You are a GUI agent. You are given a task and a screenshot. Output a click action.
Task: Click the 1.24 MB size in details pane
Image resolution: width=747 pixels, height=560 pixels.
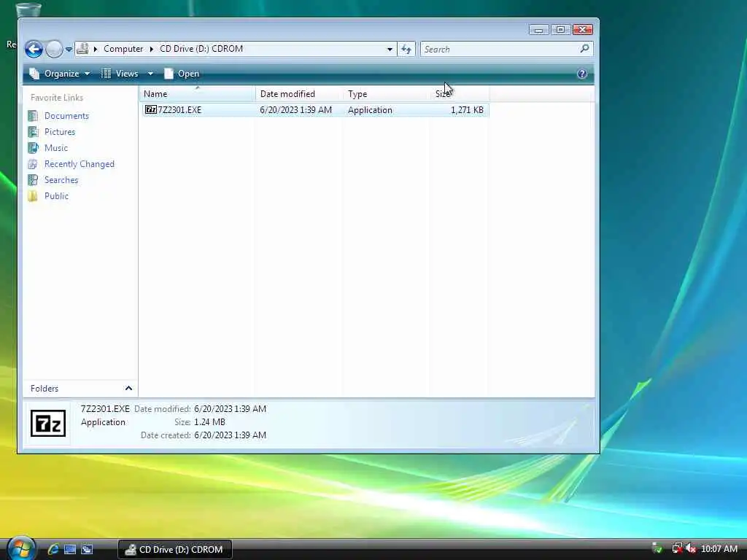pos(209,422)
